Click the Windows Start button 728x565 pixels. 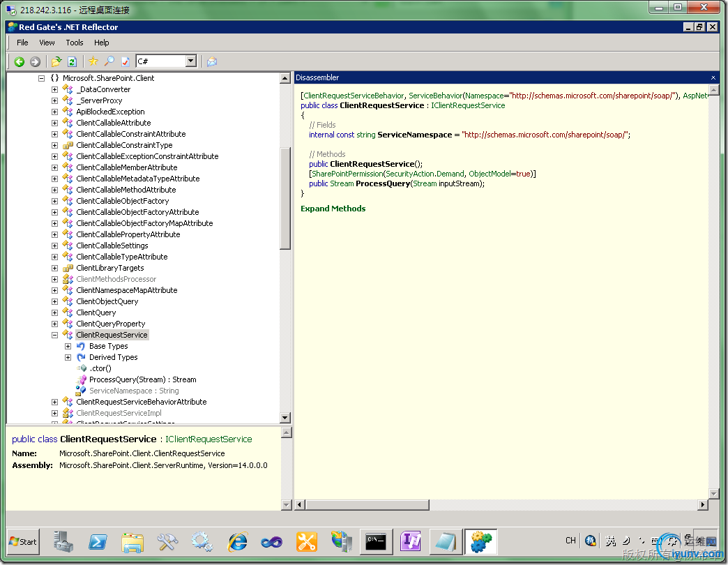pyautogui.click(x=23, y=542)
